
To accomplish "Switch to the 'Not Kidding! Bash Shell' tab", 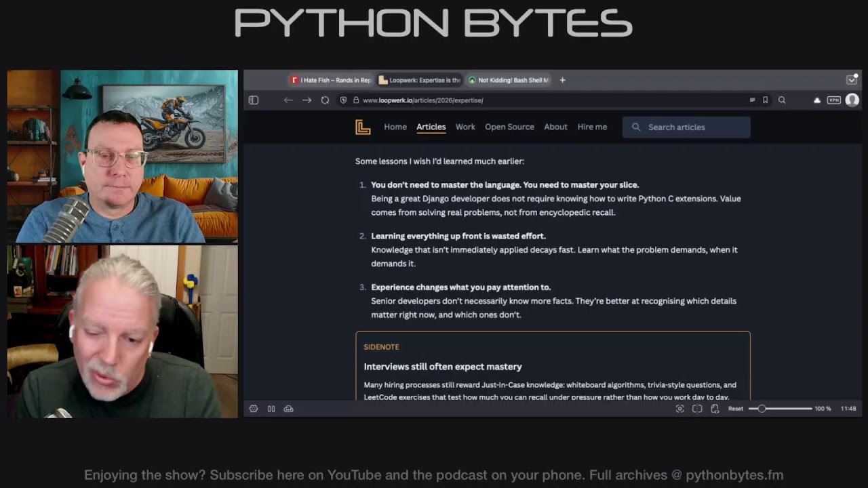I will pos(509,80).
